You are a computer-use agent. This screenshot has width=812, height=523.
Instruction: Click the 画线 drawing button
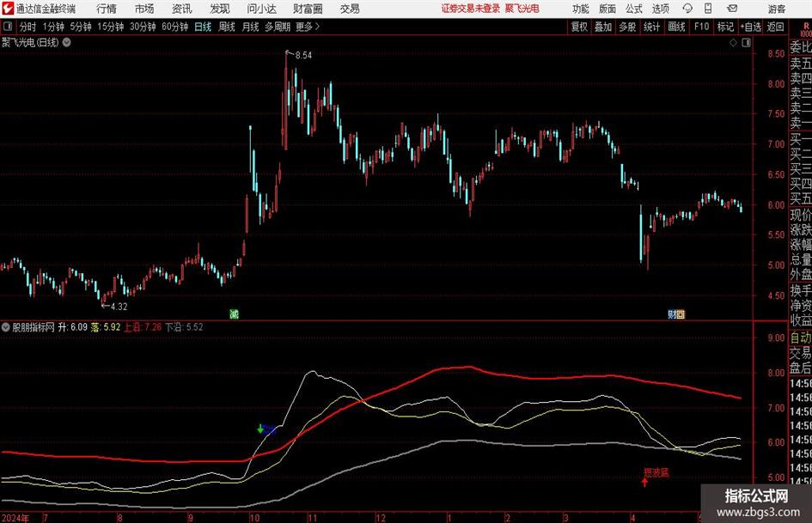[x=677, y=27]
